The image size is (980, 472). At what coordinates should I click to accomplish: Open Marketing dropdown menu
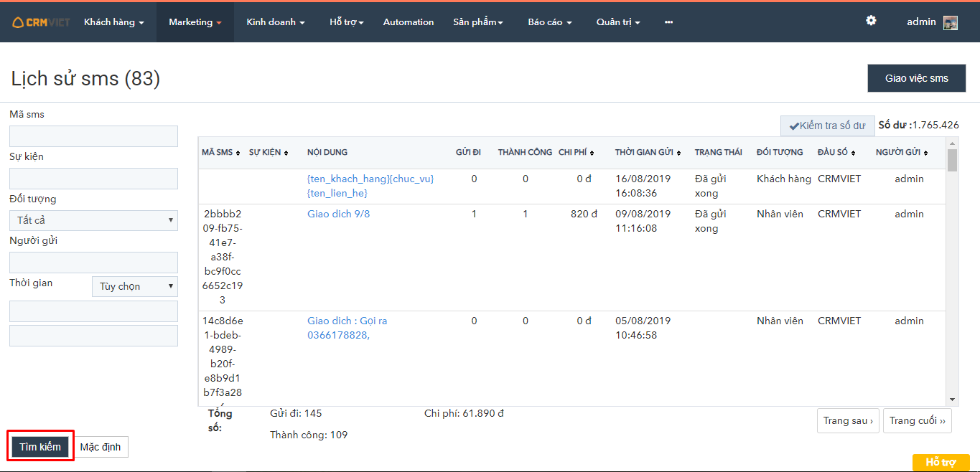(195, 22)
